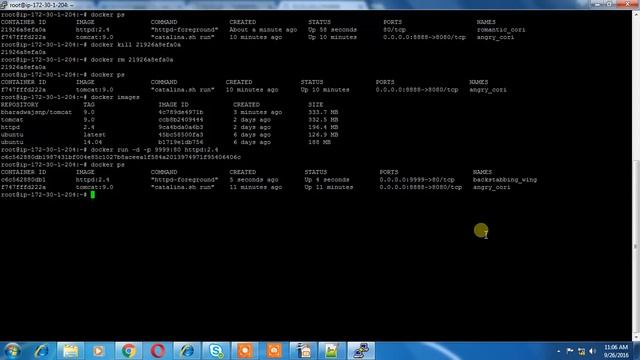Open the PuTTY system menu icon in title bar
This screenshot has width=640, height=360.
click(4, 4)
